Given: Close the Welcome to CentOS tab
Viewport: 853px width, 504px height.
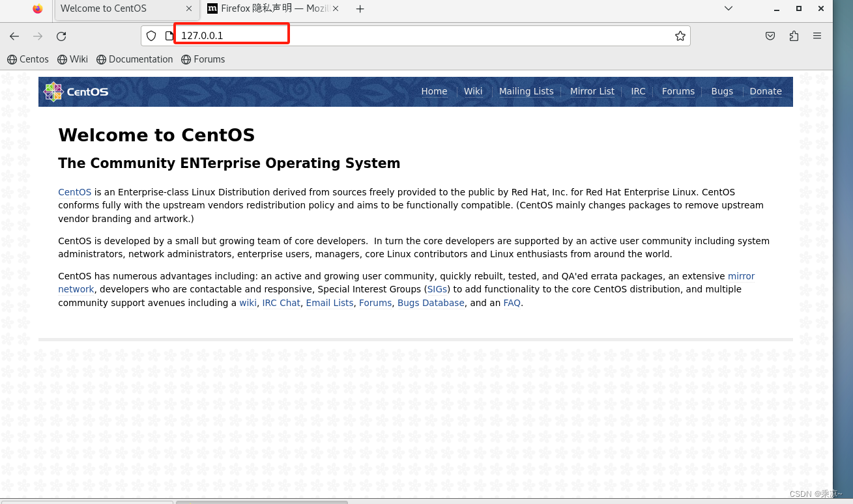Looking at the screenshot, I should [x=189, y=9].
